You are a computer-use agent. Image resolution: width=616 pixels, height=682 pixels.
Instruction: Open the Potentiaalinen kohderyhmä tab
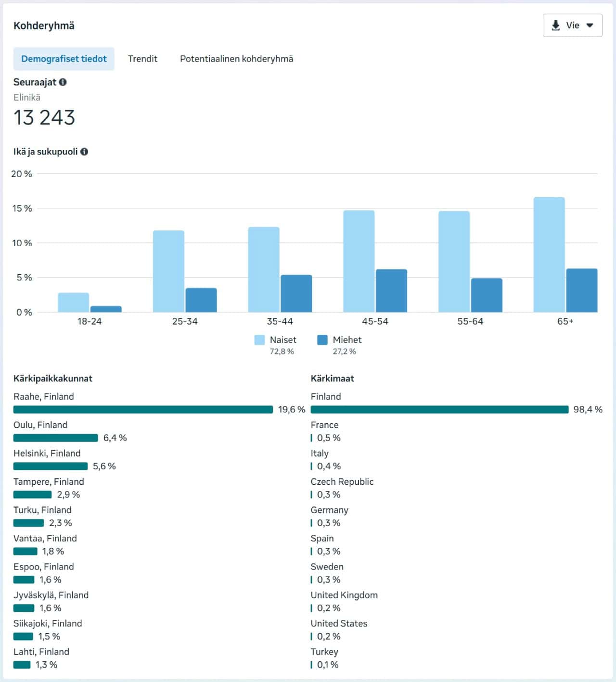tap(236, 59)
